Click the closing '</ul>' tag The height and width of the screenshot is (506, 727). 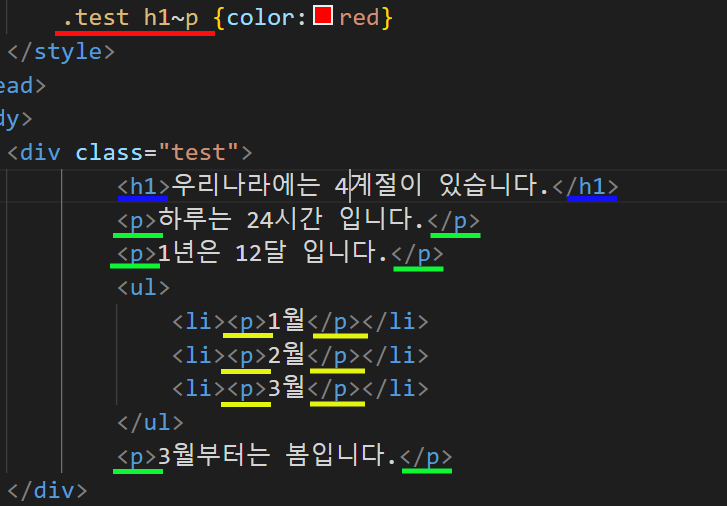tap(151, 423)
